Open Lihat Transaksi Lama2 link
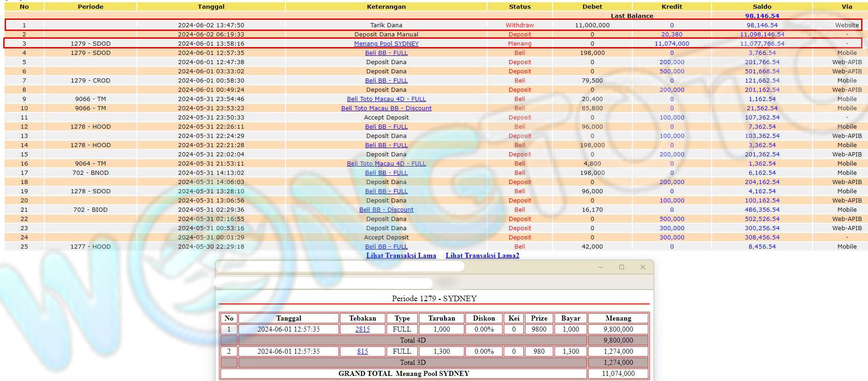This screenshot has width=868, height=381. click(x=482, y=256)
